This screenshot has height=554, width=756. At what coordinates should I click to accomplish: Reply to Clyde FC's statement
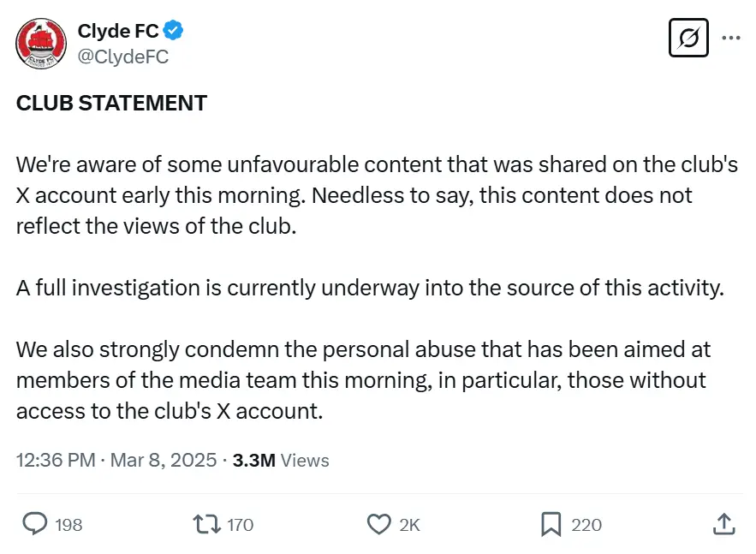[x=34, y=523]
